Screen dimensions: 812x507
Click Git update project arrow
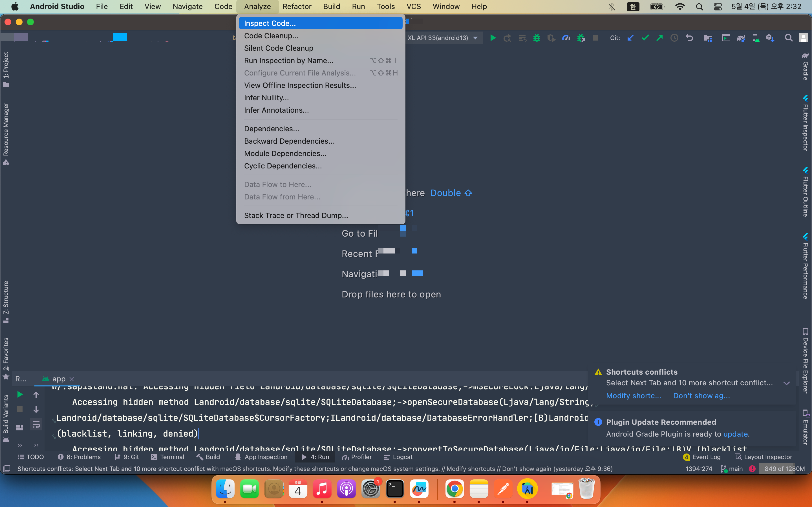[630, 38]
